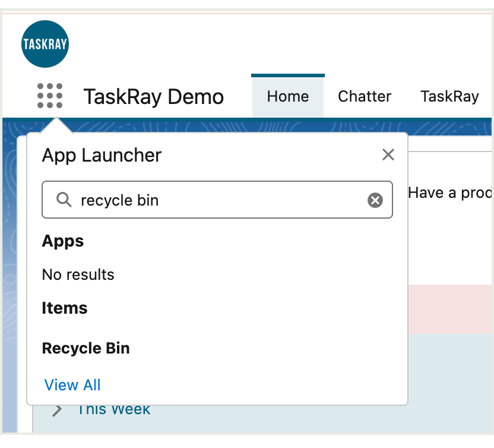Click the Apps heading
This screenshot has width=494, height=448.
click(x=63, y=241)
